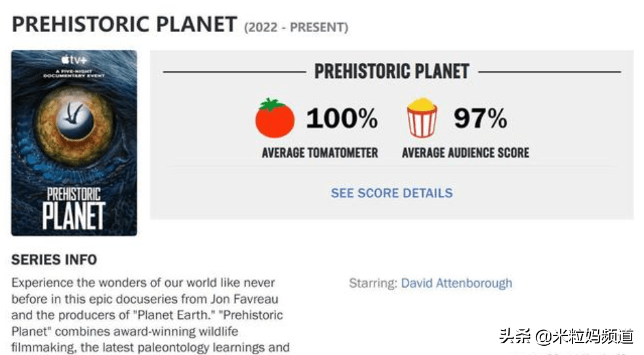This screenshot has width=644, height=355.
Task: Click the (2022 - PRESENT) year text
Action: coord(296,28)
